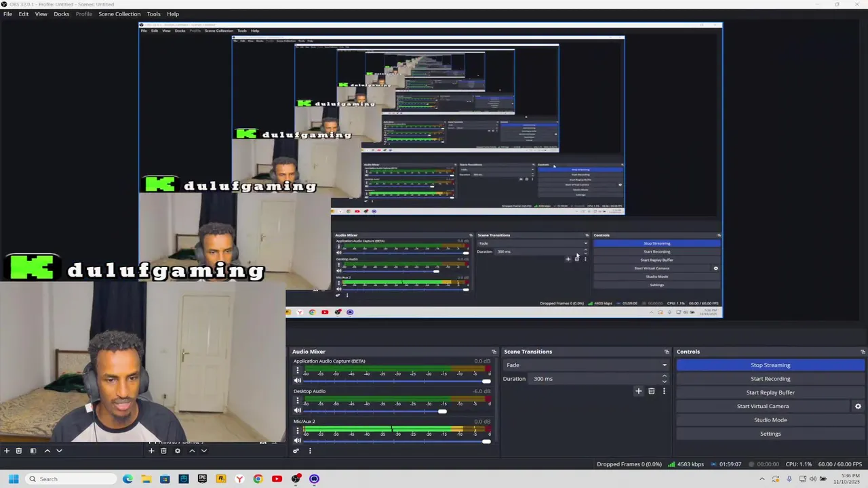Open Microsoft Edge from the taskbar
868x488 pixels.
(x=127, y=479)
